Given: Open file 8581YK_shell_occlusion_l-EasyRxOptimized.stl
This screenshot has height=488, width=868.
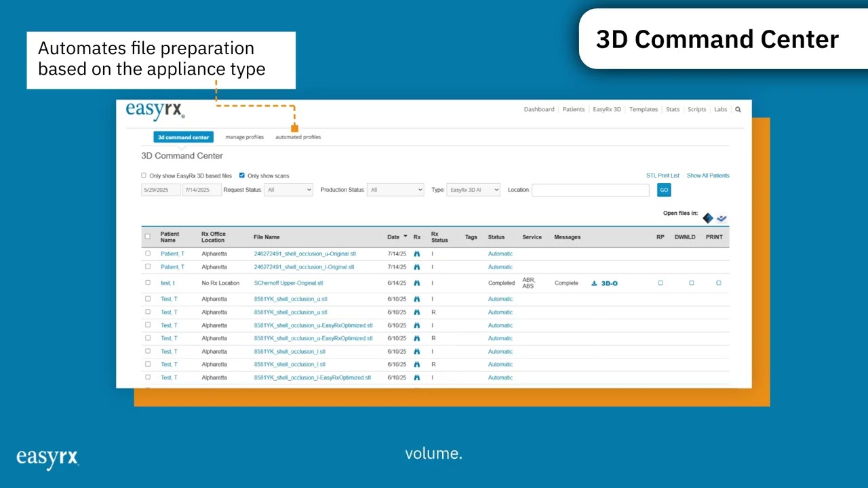Looking at the screenshot, I should pos(313,378).
